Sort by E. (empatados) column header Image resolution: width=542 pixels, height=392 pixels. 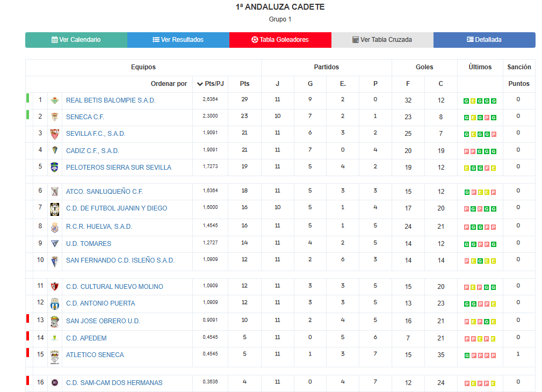343,84
